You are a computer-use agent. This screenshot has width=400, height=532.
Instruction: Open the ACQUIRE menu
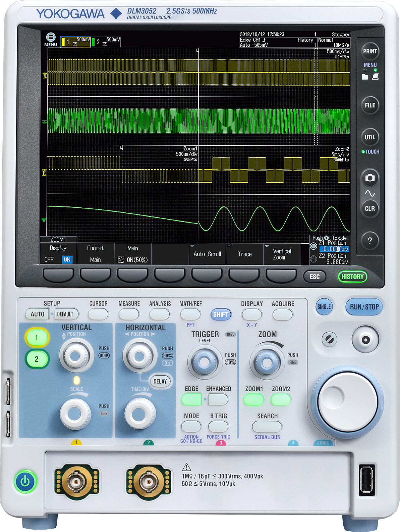click(x=283, y=314)
